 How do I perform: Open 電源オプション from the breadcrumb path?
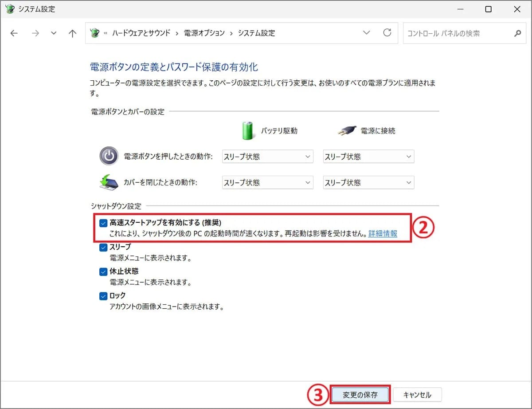click(x=204, y=33)
